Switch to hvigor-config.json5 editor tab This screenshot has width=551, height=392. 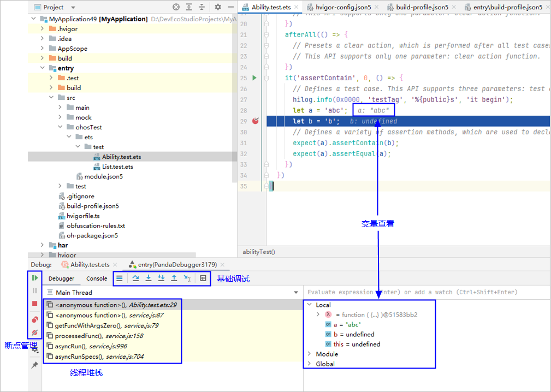pos(345,7)
